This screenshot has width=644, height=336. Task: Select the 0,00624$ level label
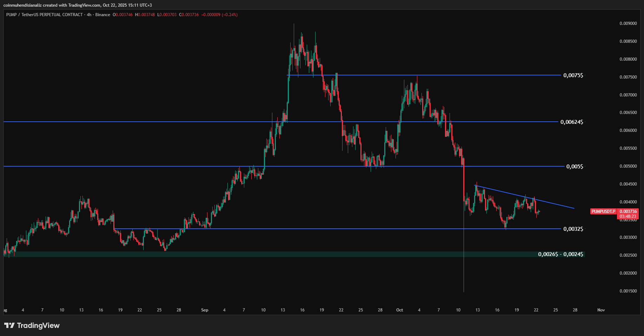(x=572, y=122)
